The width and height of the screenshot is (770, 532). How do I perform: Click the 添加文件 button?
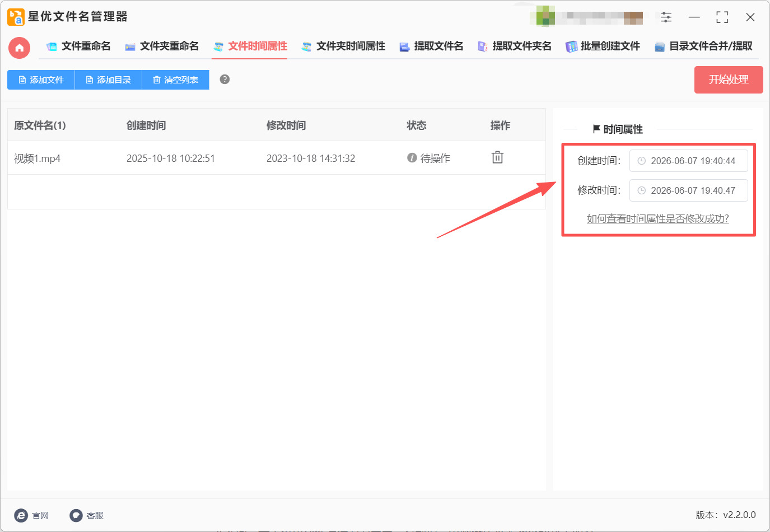(x=41, y=80)
